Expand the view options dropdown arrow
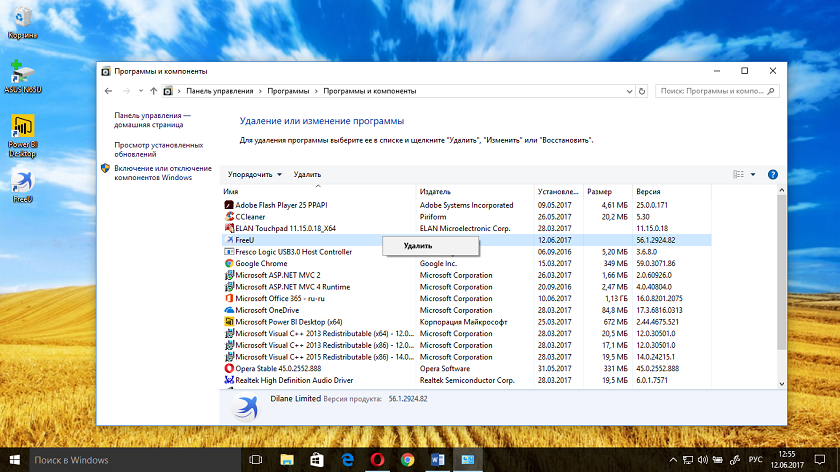This screenshot has height=472, width=840. tap(753, 175)
